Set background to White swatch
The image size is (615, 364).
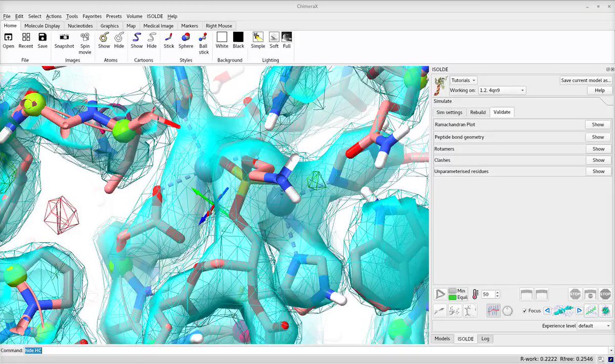point(222,37)
